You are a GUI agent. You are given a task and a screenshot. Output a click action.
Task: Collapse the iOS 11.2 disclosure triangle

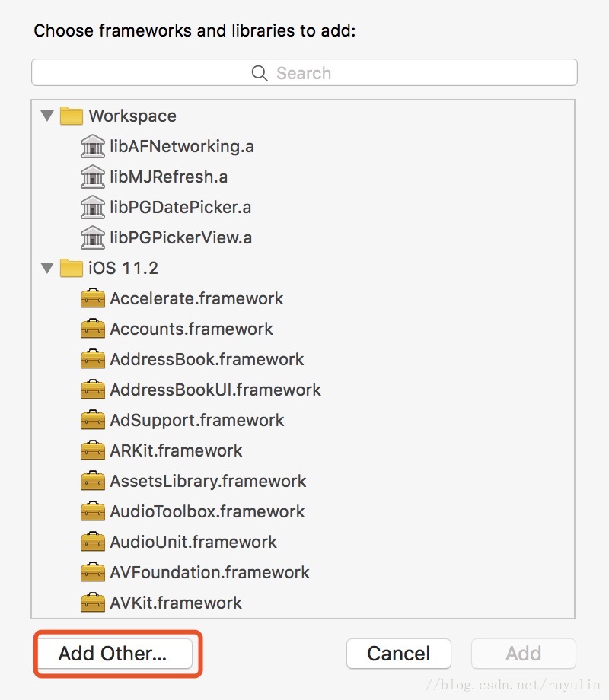(x=47, y=268)
